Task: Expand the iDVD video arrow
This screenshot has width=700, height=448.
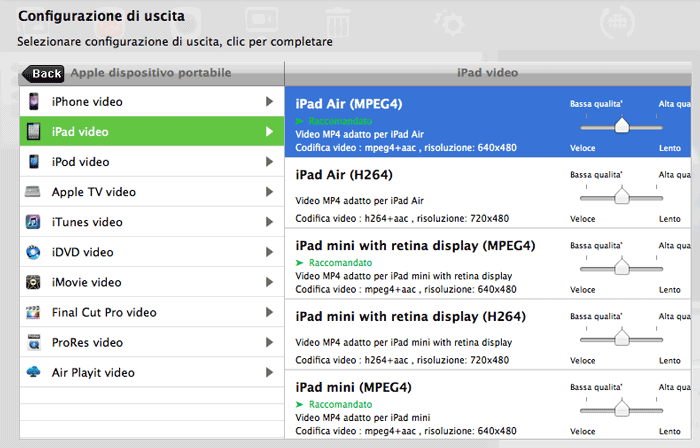Action: 269,252
